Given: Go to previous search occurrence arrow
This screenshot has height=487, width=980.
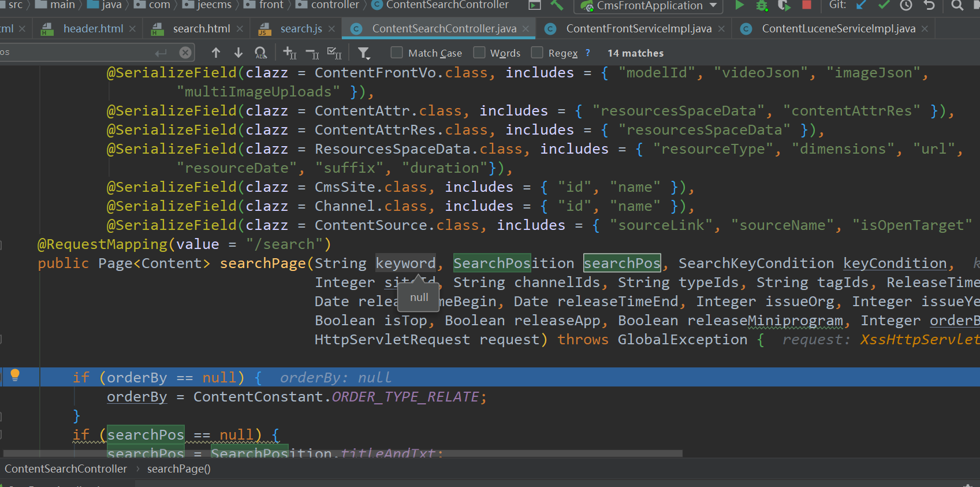Looking at the screenshot, I should pos(216,53).
